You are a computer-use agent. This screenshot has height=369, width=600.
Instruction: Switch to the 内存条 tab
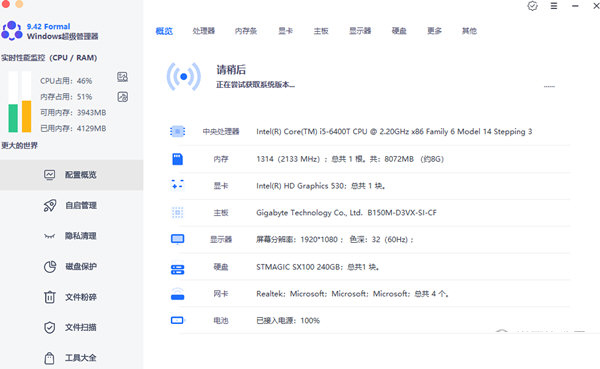tap(246, 31)
